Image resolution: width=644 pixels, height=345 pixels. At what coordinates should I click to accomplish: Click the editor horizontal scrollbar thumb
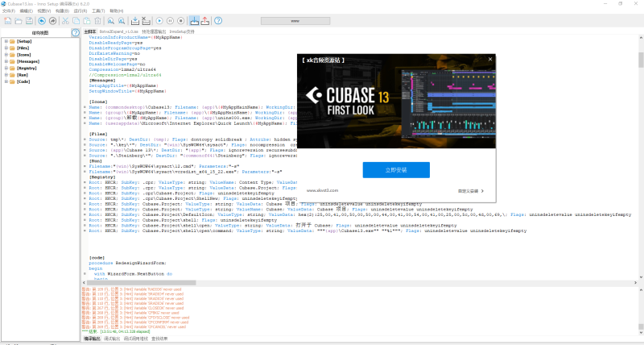pyautogui.click(x=142, y=283)
